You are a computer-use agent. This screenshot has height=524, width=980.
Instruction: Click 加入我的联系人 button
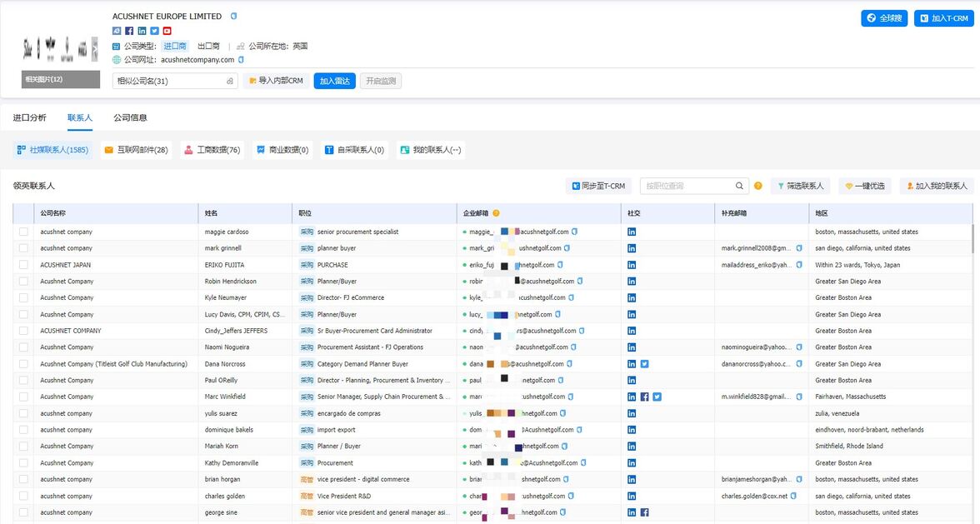[x=937, y=186]
